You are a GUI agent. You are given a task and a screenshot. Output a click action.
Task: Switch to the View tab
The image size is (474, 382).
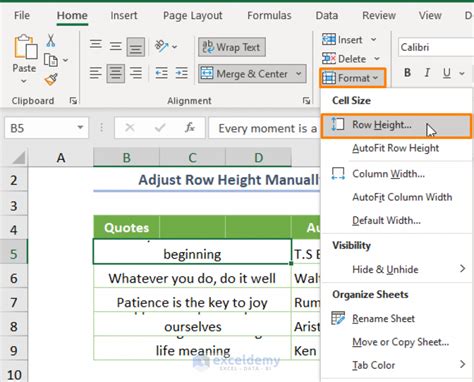(430, 15)
